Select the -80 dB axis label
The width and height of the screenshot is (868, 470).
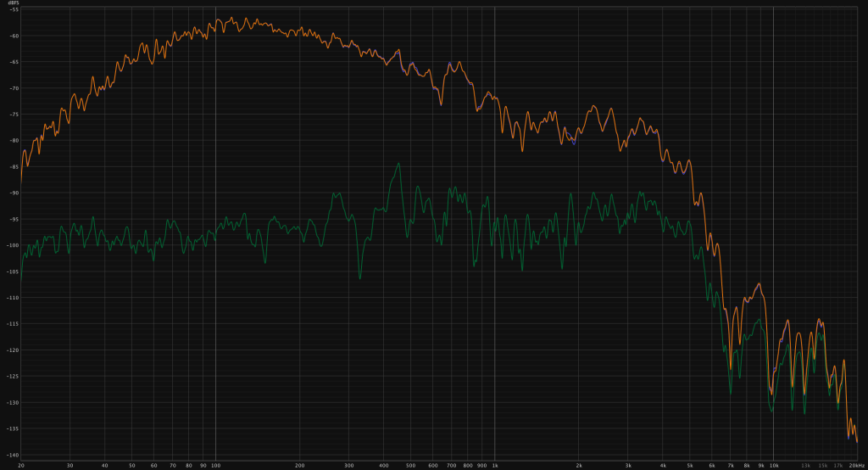[x=14, y=141]
